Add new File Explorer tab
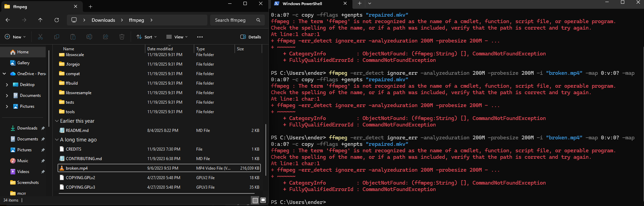Image resolution: width=644 pixels, height=206 pixels. pos(90,6)
